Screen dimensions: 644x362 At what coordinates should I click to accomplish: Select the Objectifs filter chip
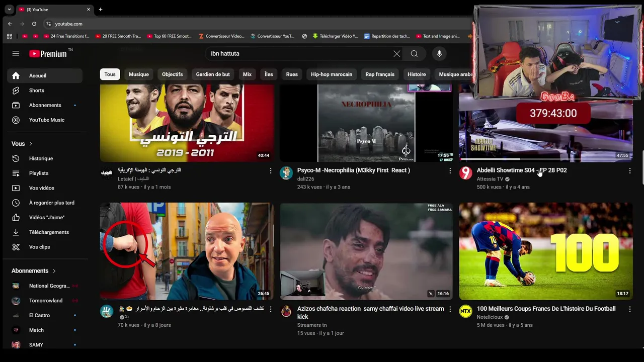coord(173,74)
